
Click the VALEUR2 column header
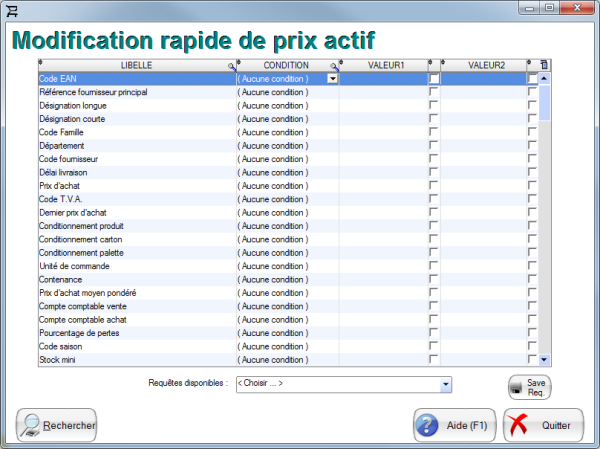tap(485, 65)
